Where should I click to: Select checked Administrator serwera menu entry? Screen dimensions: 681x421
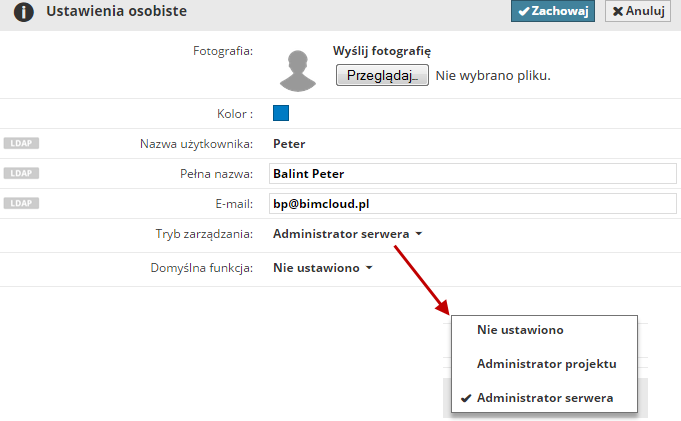click(x=545, y=398)
